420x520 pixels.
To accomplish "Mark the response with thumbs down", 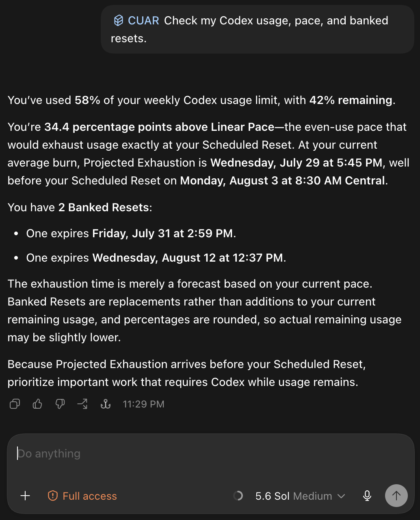I will coord(60,404).
